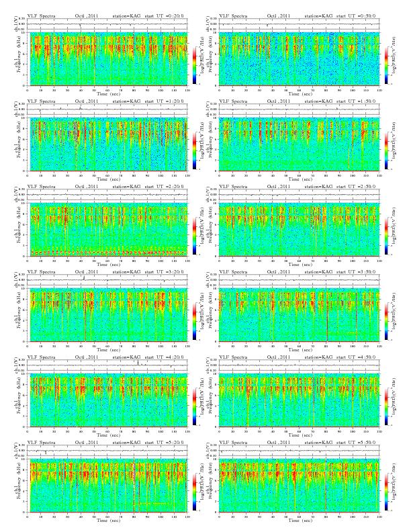Viewport: 411px width, 532px height.
Task: Click the ch.1 waveform strip above the 5:50:0 spectrogram
Action: [x=299, y=451]
